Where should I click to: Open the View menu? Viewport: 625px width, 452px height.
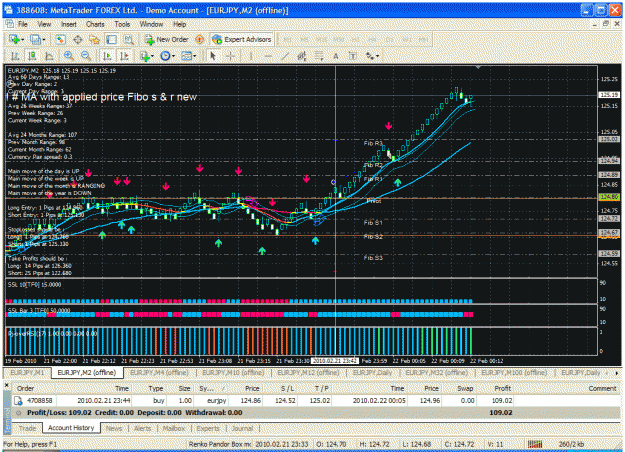click(x=44, y=24)
